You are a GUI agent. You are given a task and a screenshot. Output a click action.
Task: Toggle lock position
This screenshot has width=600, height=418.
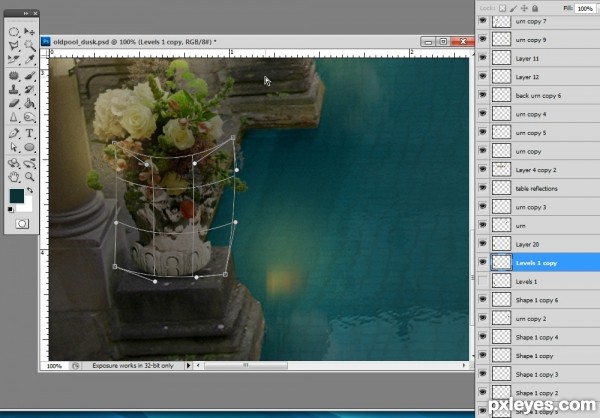(x=524, y=8)
